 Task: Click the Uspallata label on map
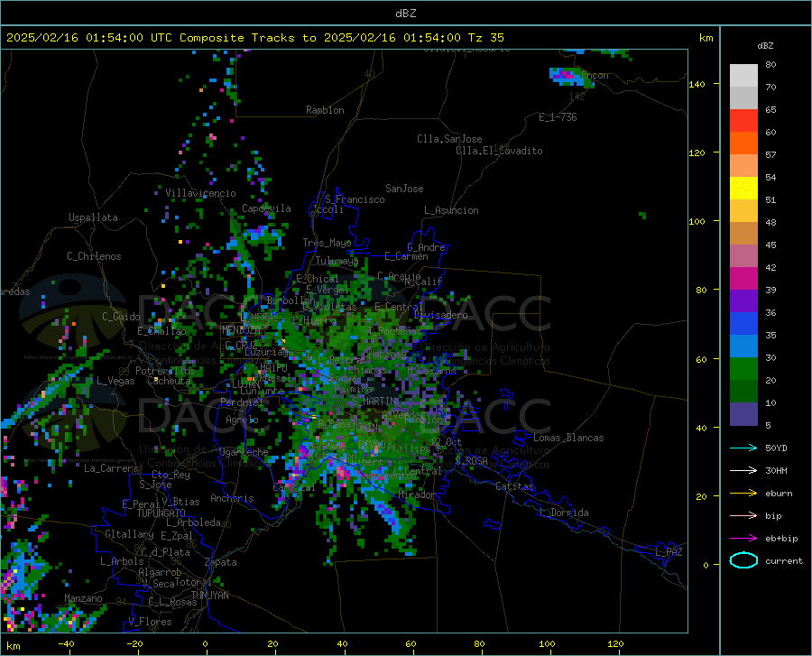tap(93, 217)
